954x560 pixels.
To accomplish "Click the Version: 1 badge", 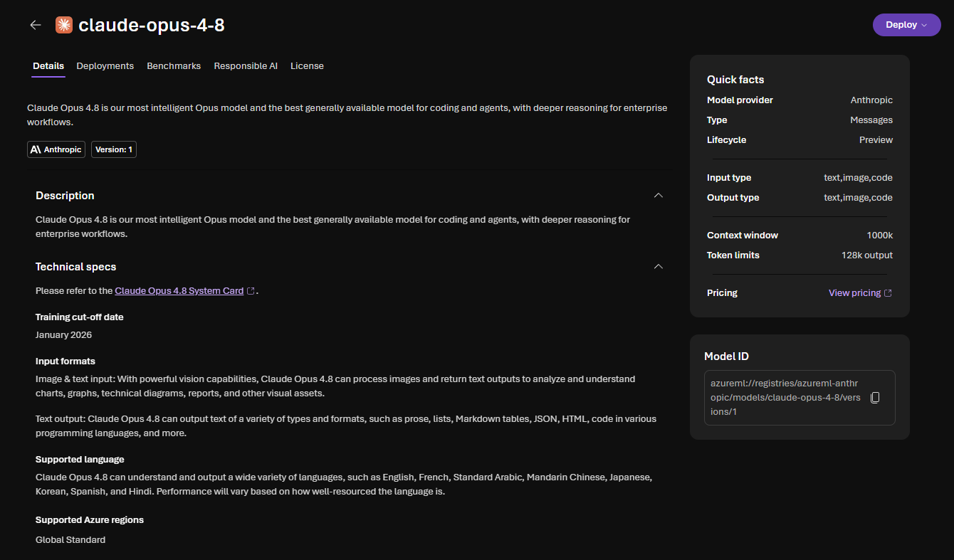I will click(114, 149).
